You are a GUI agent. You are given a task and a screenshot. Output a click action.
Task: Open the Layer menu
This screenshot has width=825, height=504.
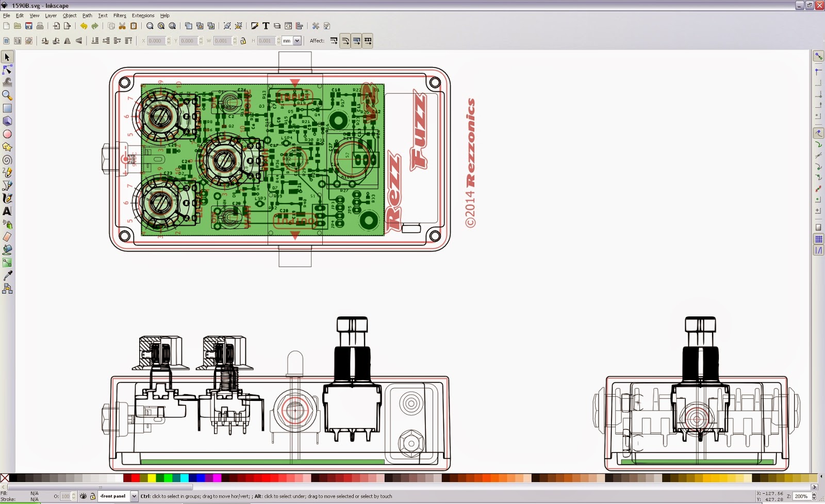tap(51, 15)
